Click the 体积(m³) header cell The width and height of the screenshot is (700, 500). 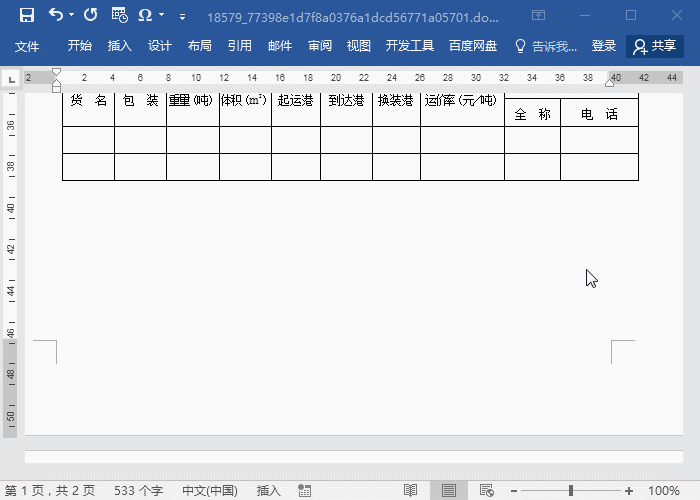click(x=245, y=109)
